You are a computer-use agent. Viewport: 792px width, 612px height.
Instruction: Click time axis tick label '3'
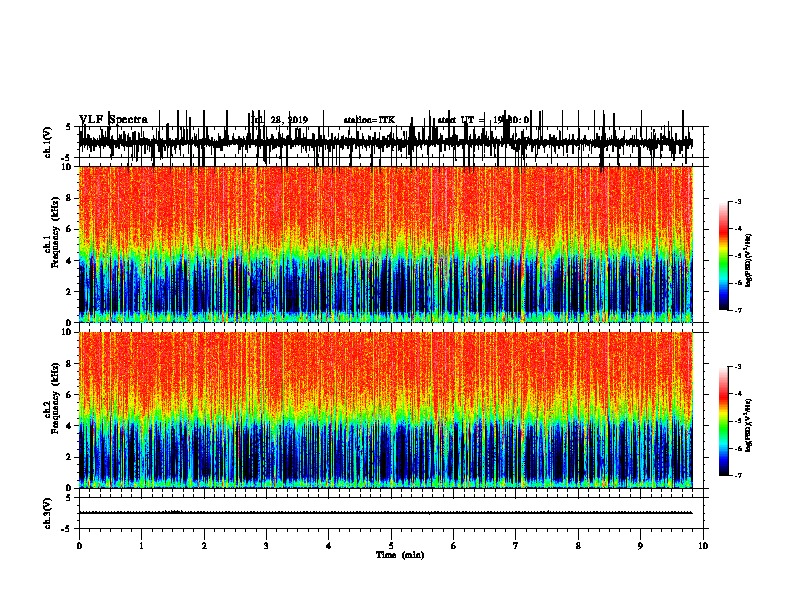click(266, 546)
